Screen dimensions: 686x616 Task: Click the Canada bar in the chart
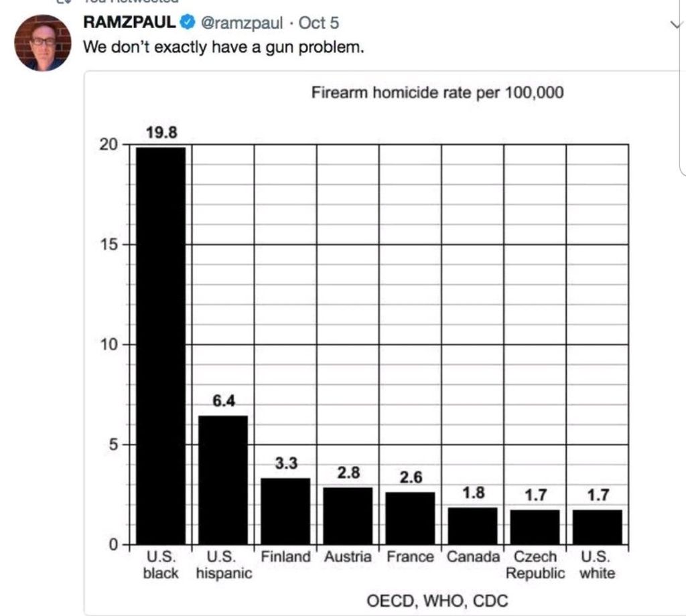click(x=472, y=526)
